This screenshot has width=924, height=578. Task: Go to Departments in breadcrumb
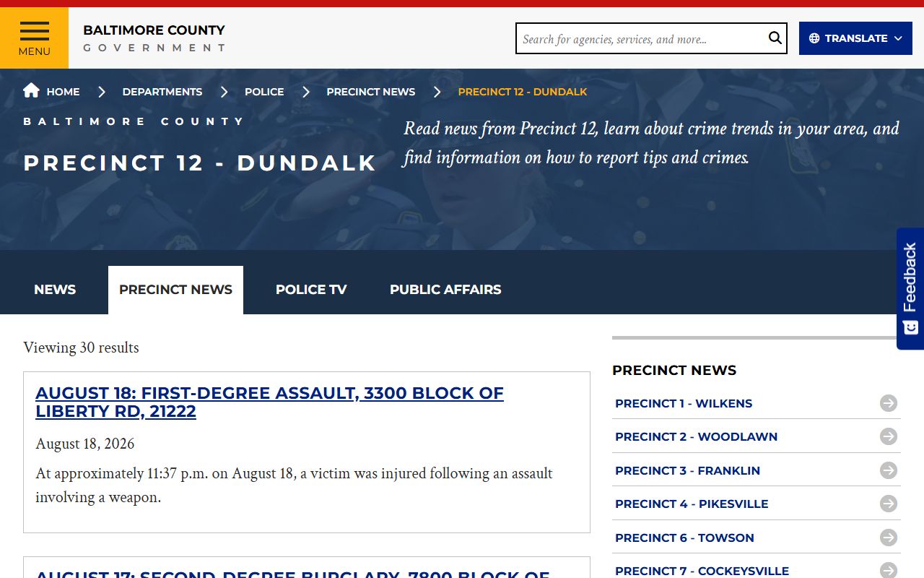pyautogui.click(x=162, y=92)
